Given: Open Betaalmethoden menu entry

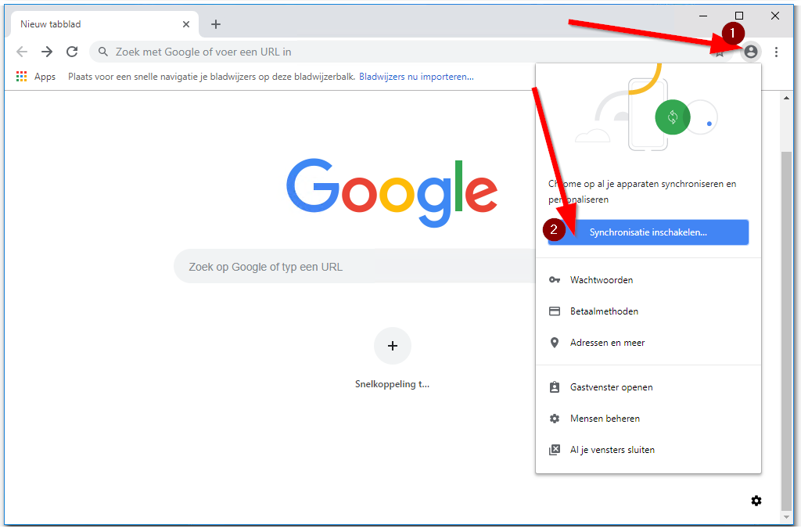Looking at the screenshot, I should [648, 311].
